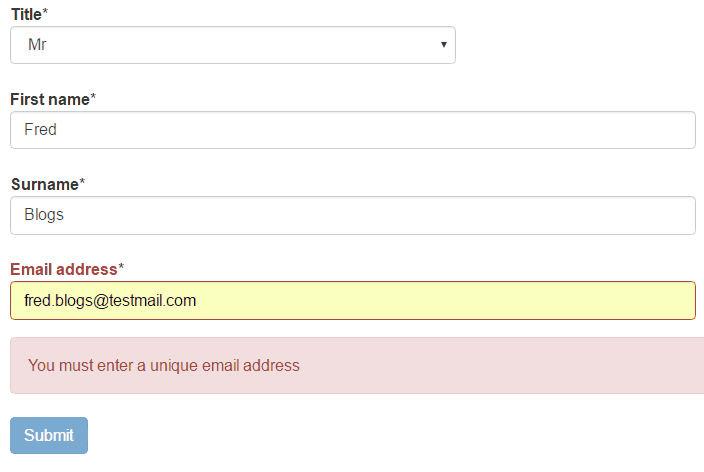
Task: Click the 'Blogs' text in Surname
Action: [x=44, y=215]
